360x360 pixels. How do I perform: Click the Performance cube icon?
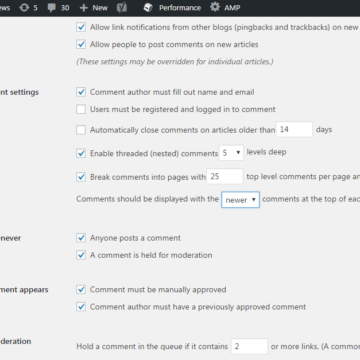148,8
